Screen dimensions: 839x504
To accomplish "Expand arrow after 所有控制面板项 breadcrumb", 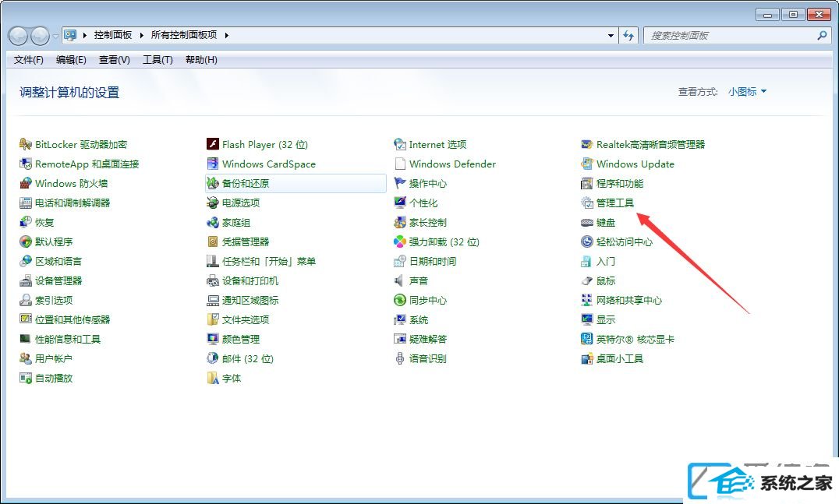I will click(226, 35).
